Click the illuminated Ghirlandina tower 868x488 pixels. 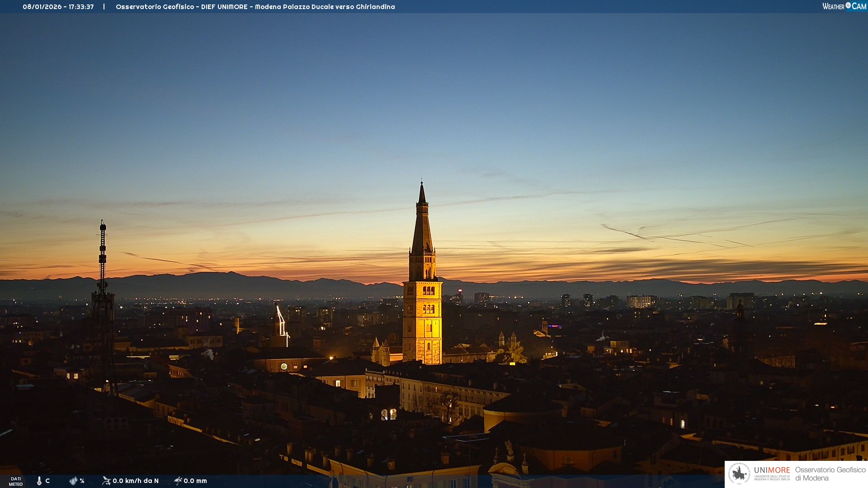(422, 321)
